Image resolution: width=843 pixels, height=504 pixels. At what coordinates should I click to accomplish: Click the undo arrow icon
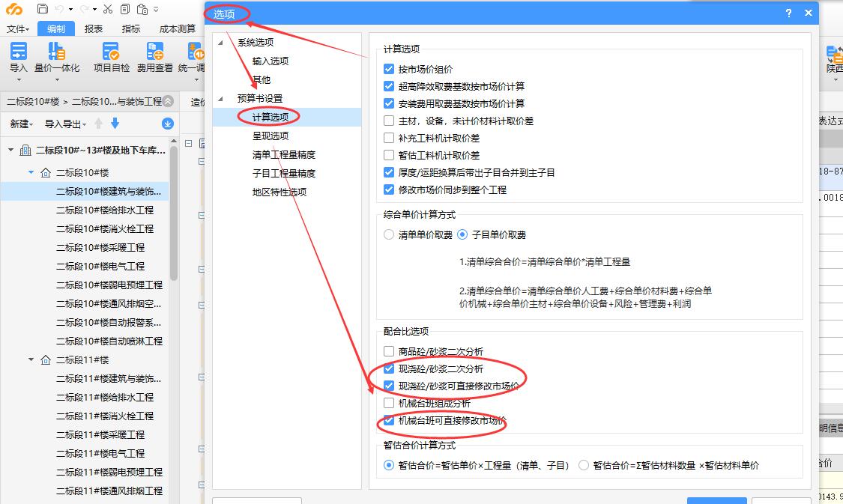(x=59, y=8)
